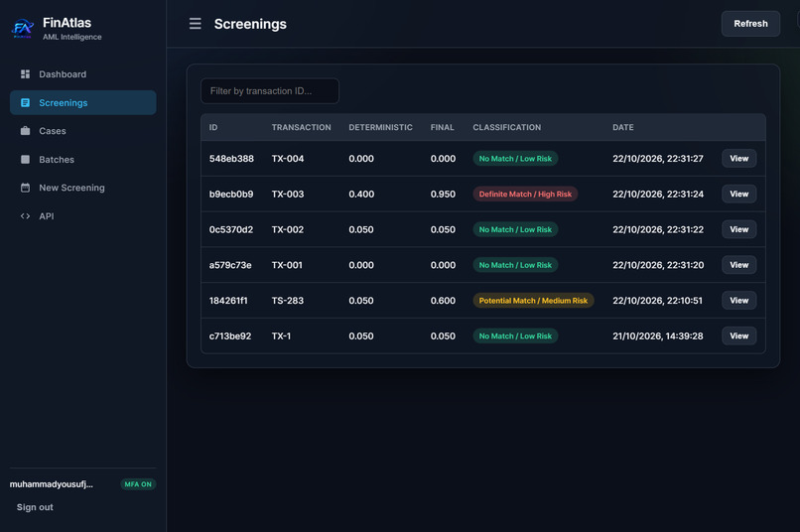The image size is (800, 532).
Task: Select ID cell c713be92
Action: (x=230, y=335)
